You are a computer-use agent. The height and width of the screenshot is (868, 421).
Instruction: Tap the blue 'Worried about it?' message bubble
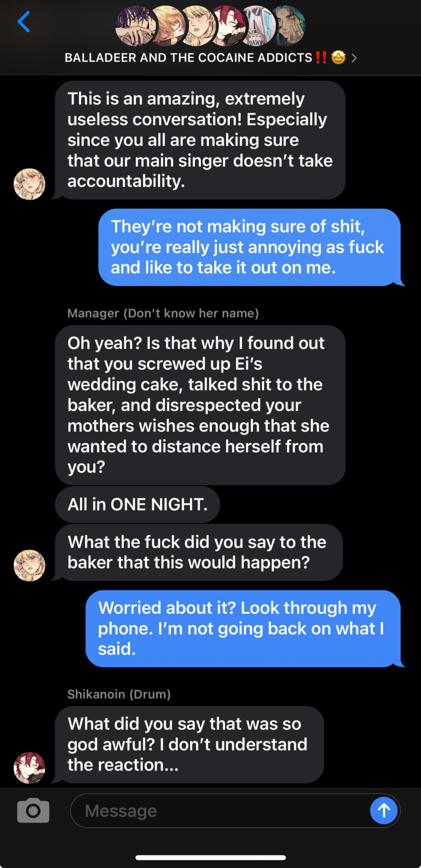point(244,628)
